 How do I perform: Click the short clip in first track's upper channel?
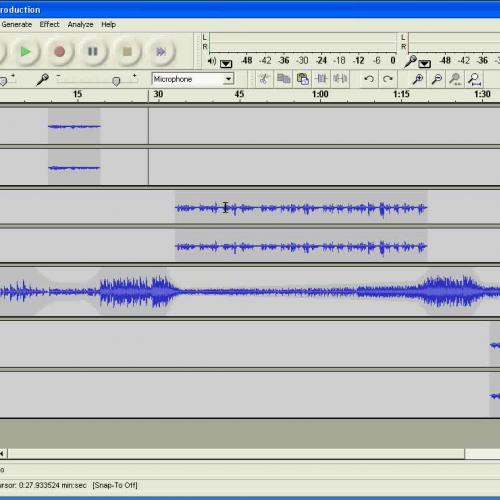[x=74, y=126]
